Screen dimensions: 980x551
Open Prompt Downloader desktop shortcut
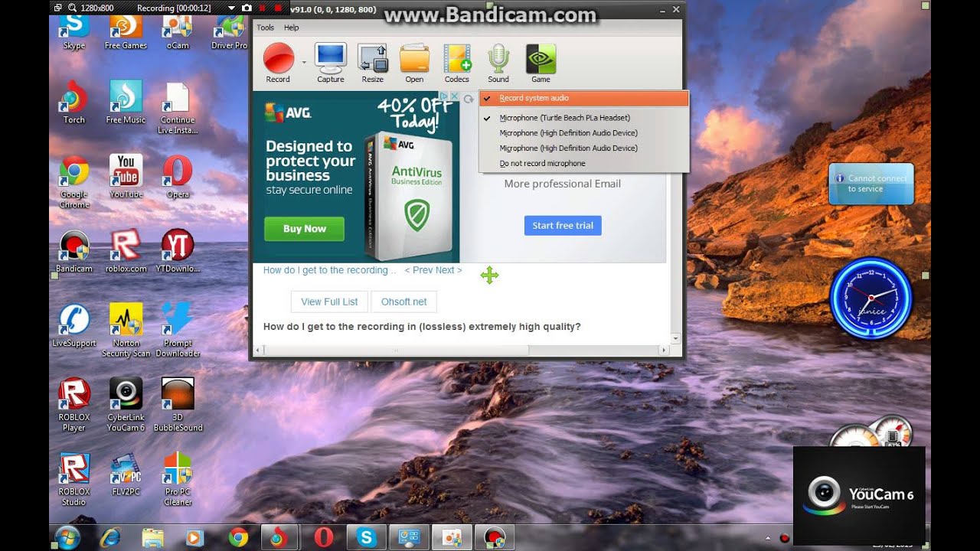pos(178,330)
